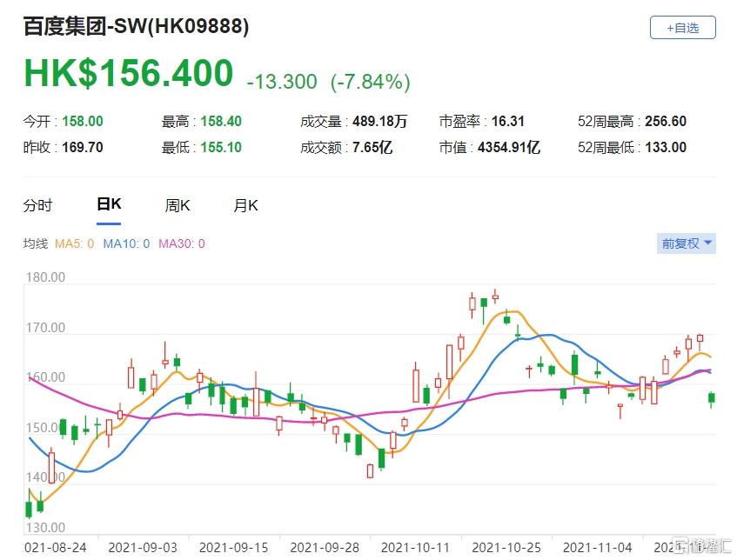This screenshot has height=560, width=737.
Task: Open the 月K monthly chart tab
Action: click(245, 205)
